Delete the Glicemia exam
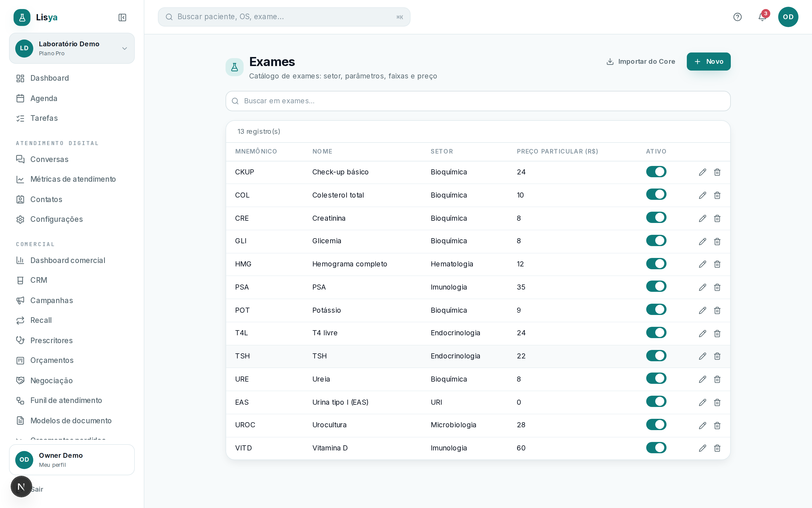Viewport: 812px width, 508px height. coord(717,242)
